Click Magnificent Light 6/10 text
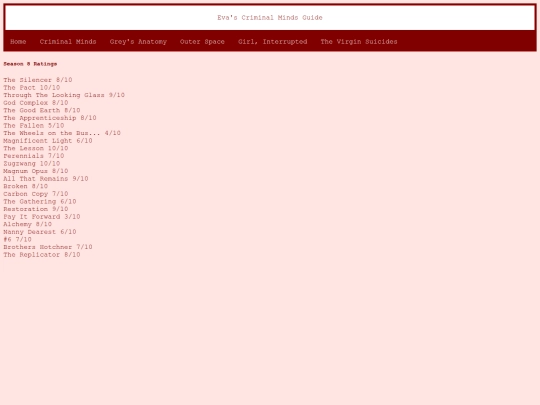The height and width of the screenshot is (405, 540). pyautogui.click(x=48, y=141)
